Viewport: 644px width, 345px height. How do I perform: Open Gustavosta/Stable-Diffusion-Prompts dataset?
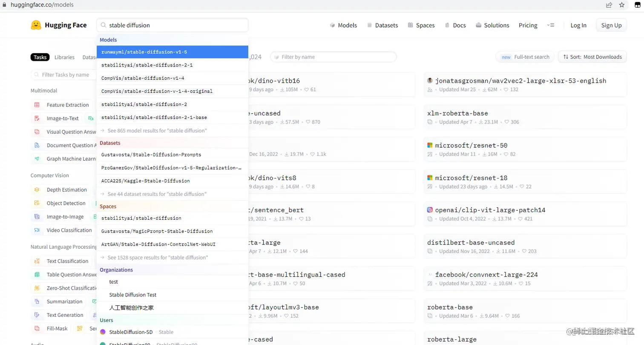click(172, 155)
